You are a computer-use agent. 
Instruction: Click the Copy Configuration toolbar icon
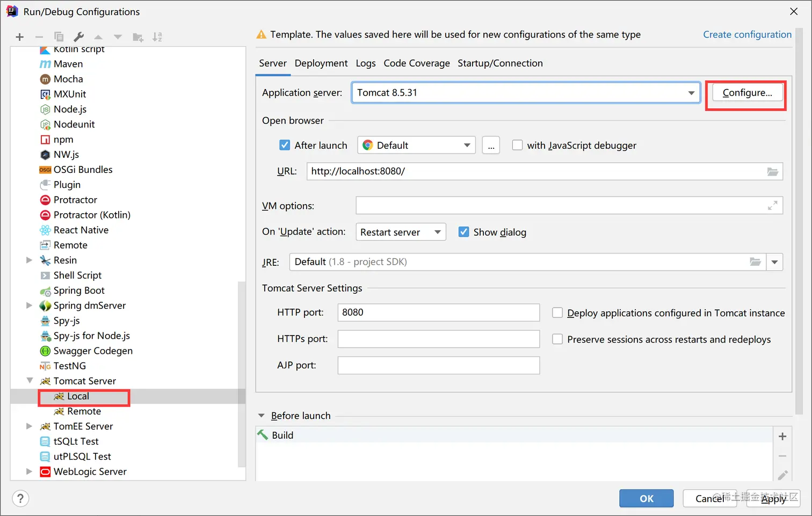pos(59,37)
